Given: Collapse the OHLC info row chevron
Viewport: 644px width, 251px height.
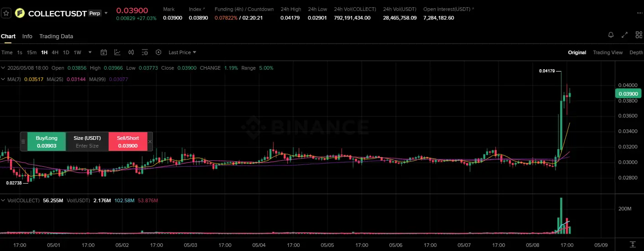Looking at the screenshot, I should [x=3, y=68].
